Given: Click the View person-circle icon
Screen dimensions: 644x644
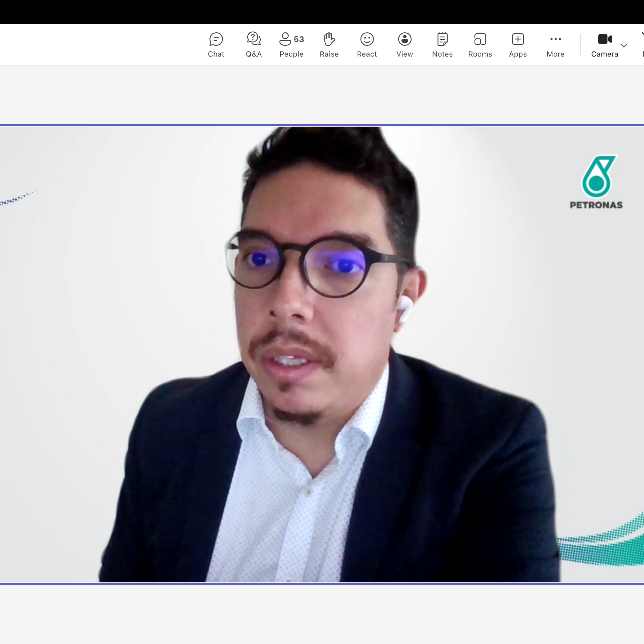Looking at the screenshot, I should pos(405,39).
